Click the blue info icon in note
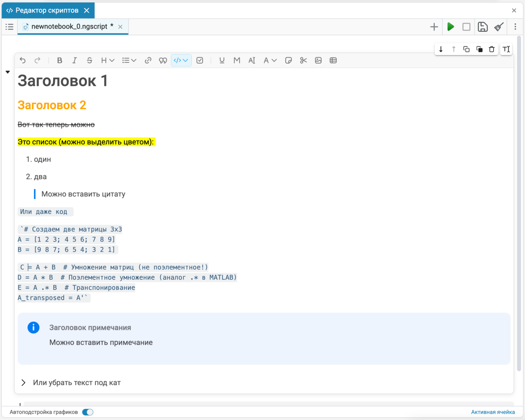 (x=33, y=328)
